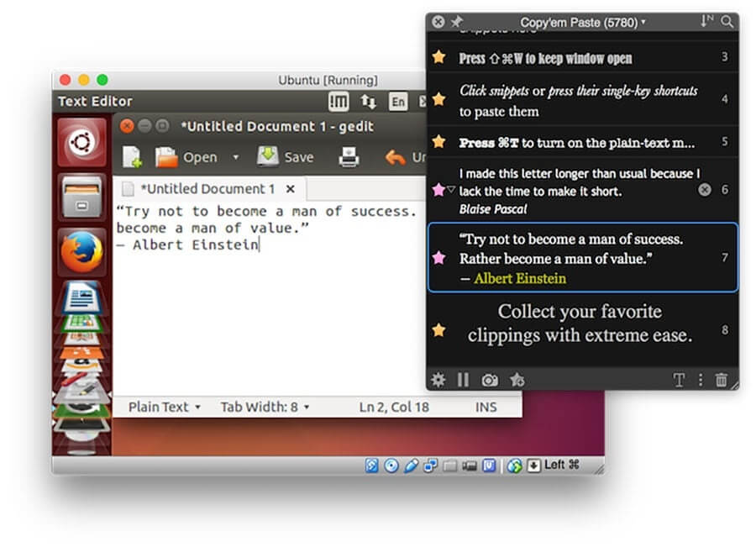Save the gedit document

coord(285,157)
